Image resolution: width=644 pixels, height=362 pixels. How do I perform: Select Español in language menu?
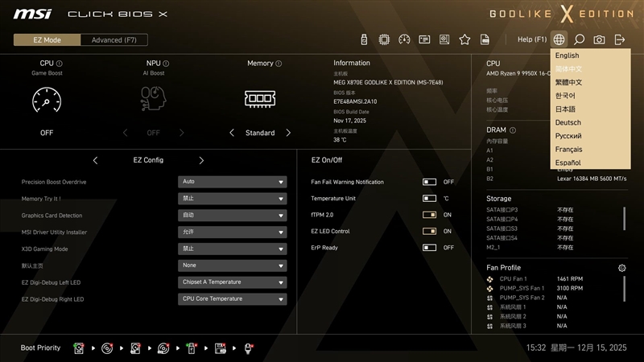coord(590,162)
